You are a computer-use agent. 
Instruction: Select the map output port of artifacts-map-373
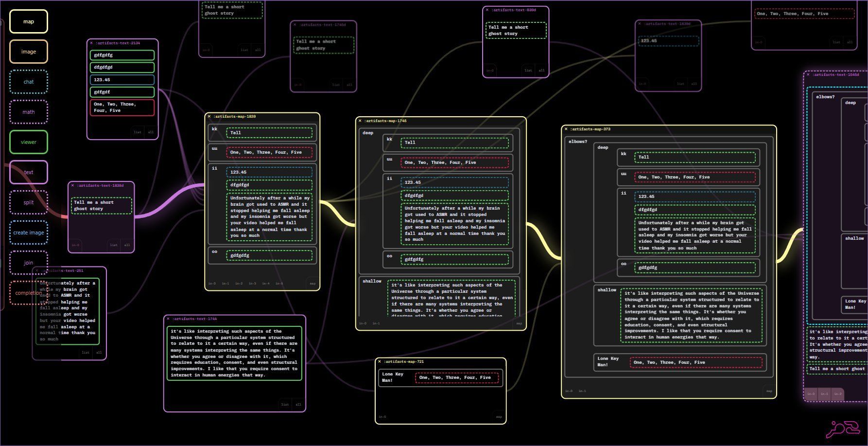click(x=769, y=391)
